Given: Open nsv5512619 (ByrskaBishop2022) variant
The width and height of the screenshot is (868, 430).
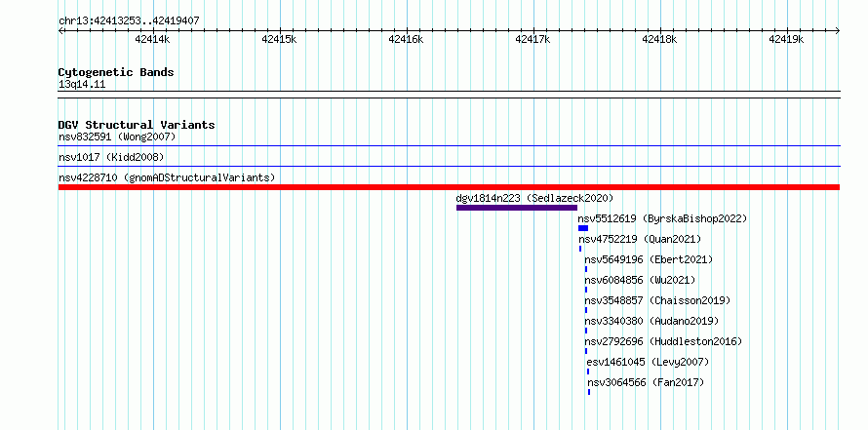Looking at the screenshot, I should [662, 218].
